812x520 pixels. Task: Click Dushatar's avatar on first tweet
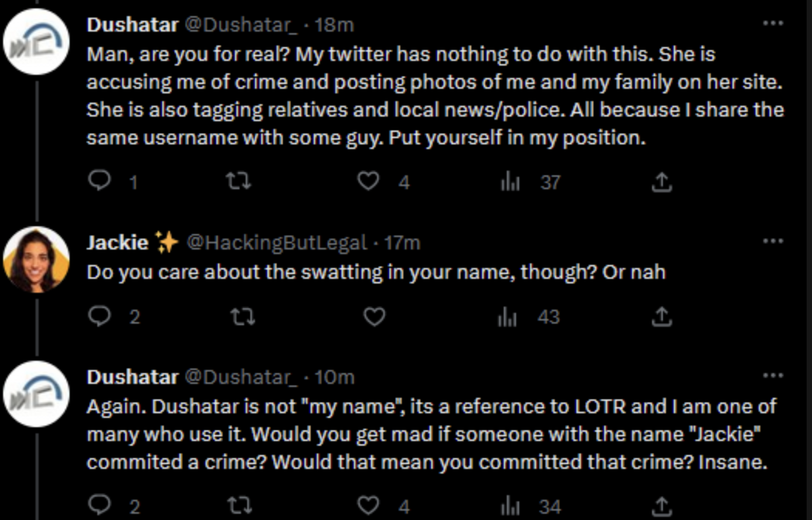pyautogui.click(x=36, y=42)
